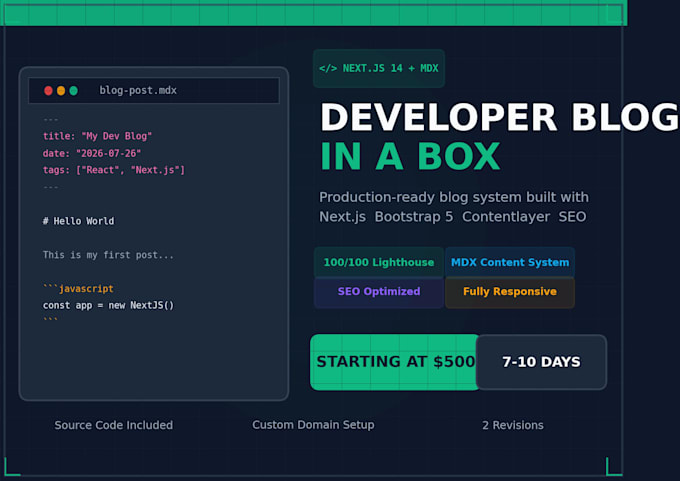Select the Fully Responsive badge
Viewport: 680px width, 481px height.
click(510, 291)
